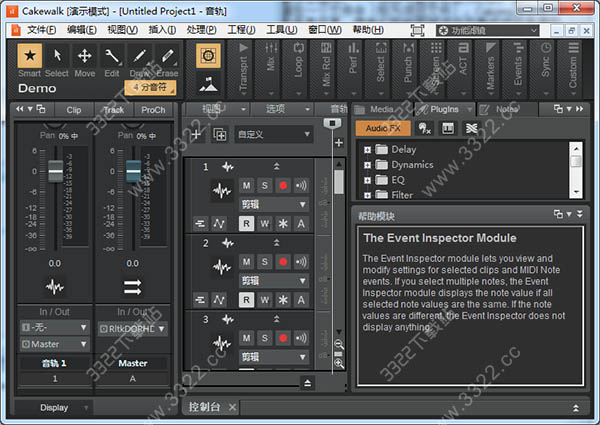
Task: Click track 1 freeze asterisk button
Action: pos(283,223)
